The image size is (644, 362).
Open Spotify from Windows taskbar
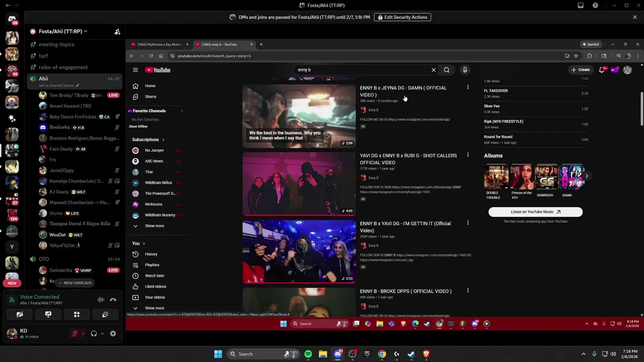pyautogui.click(x=308, y=354)
